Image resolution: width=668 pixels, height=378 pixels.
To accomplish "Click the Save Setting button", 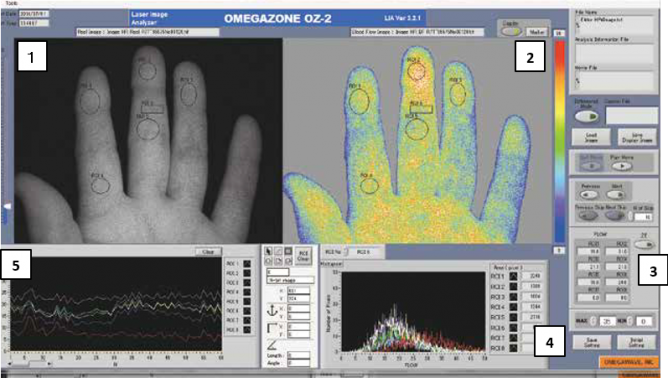I will click(592, 342).
